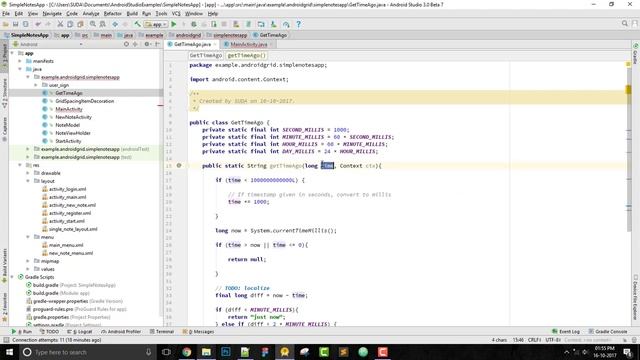Collapse the java folder node
Viewport: 640px width, 360px height.
(x=20, y=69)
